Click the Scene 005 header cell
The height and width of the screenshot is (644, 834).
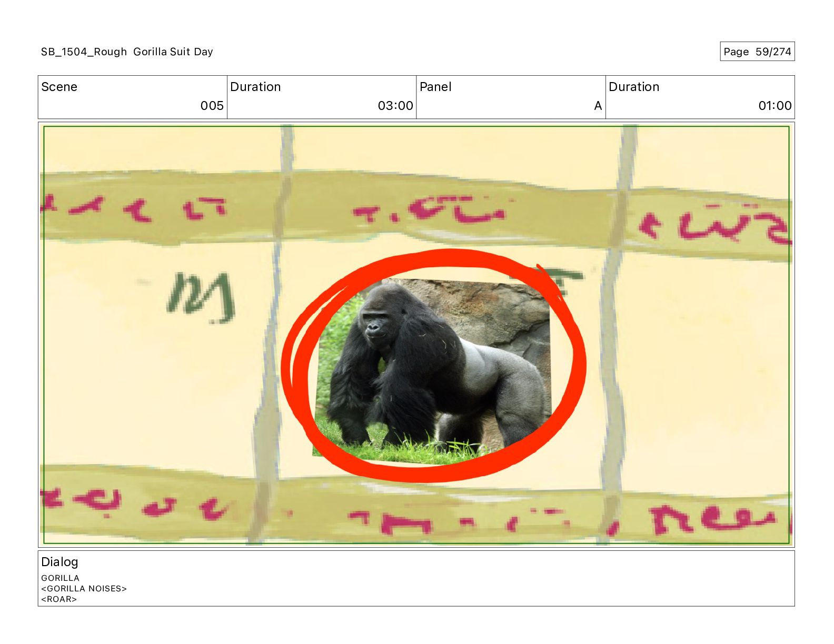coord(133,97)
